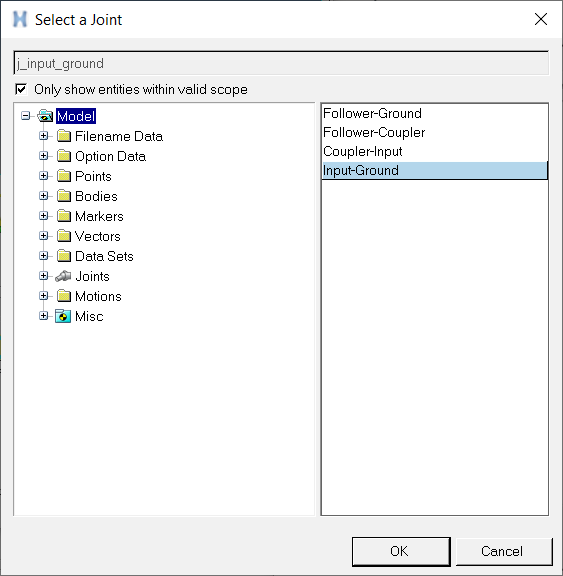
Task: Click the Markers folder icon
Action: (x=64, y=216)
